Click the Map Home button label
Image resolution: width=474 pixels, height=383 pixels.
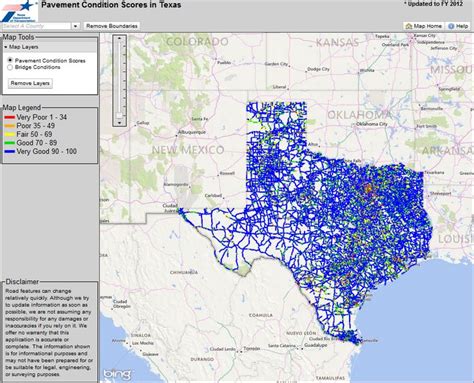coord(428,26)
